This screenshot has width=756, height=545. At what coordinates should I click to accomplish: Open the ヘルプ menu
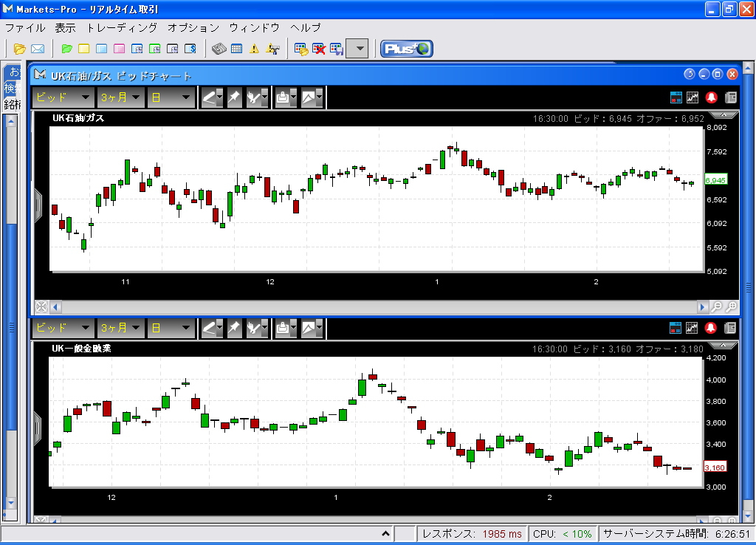tap(306, 27)
